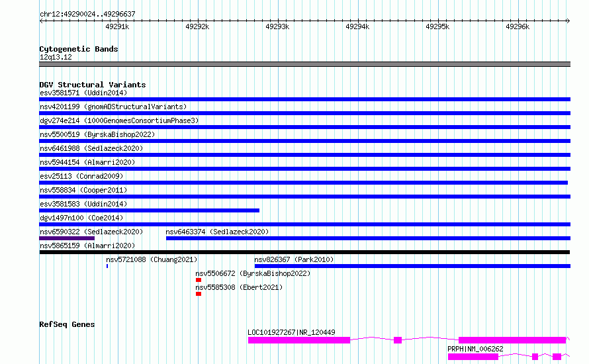Click esv25113 (Conrad2009) label
The height and width of the screenshot is (364, 589).
81,176
